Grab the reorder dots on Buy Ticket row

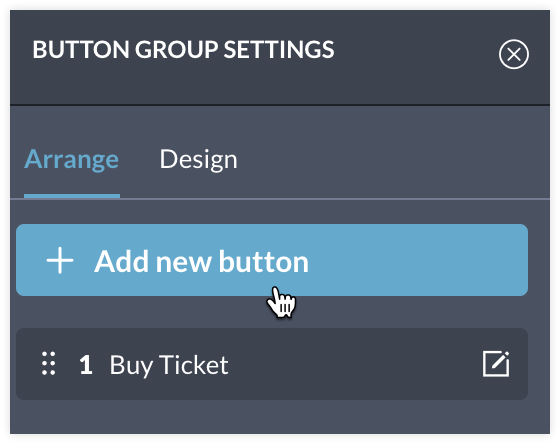pyautogui.click(x=49, y=364)
